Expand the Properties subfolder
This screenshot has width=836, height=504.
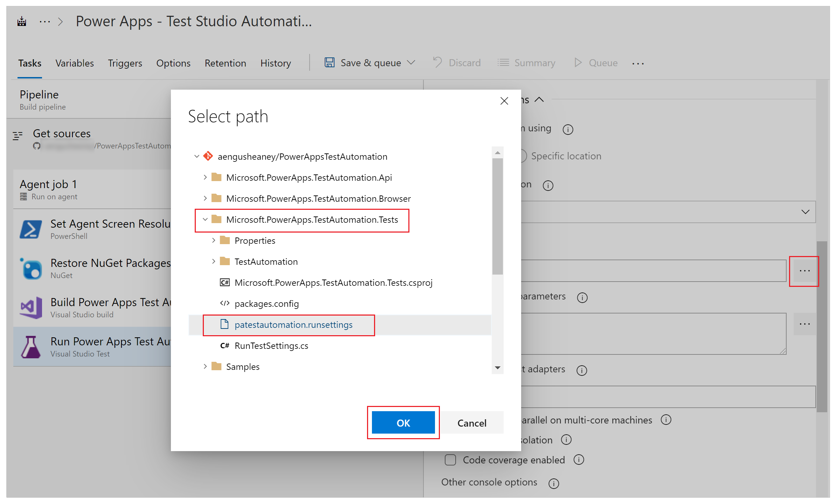tap(214, 241)
